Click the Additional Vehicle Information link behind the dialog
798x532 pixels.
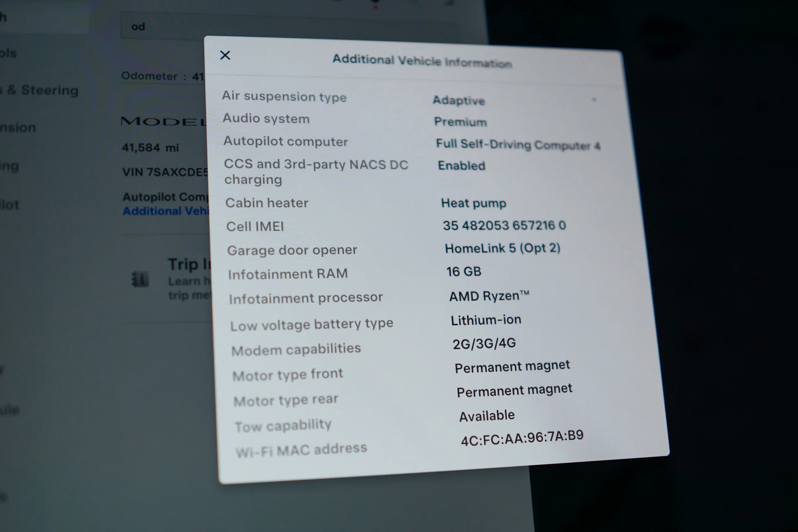pos(166,211)
